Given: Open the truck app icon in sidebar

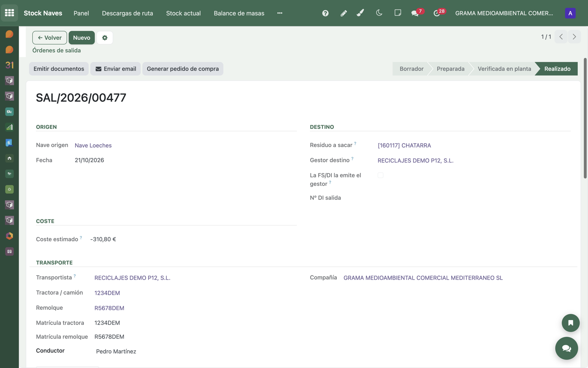Looking at the screenshot, I should pyautogui.click(x=10, y=112).
